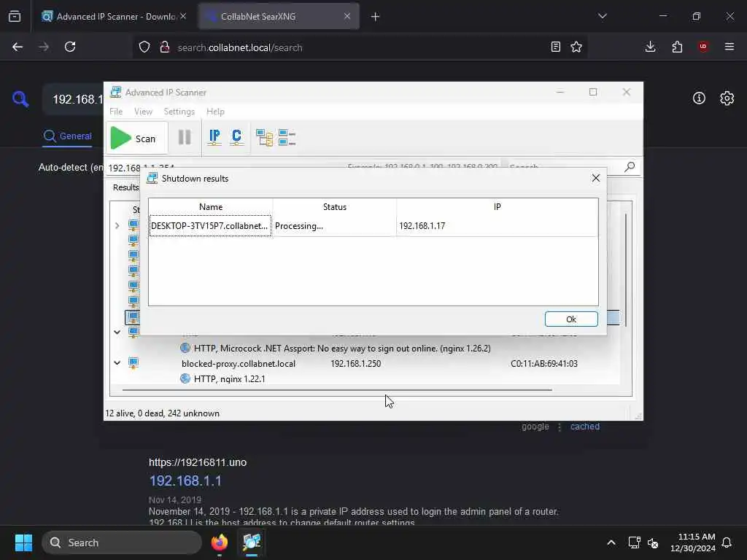Sort by IP column header in dialog

pyautogui.click(x=497, y=206)
